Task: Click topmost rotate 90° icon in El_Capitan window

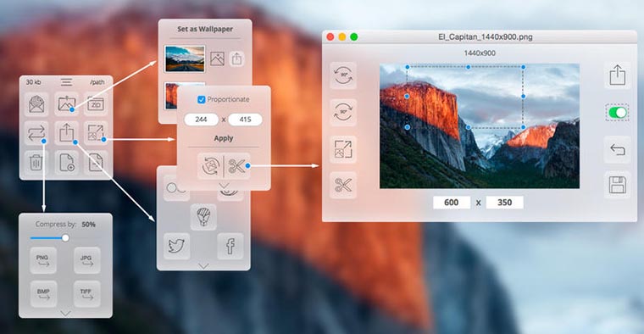Action: point(343,75)
